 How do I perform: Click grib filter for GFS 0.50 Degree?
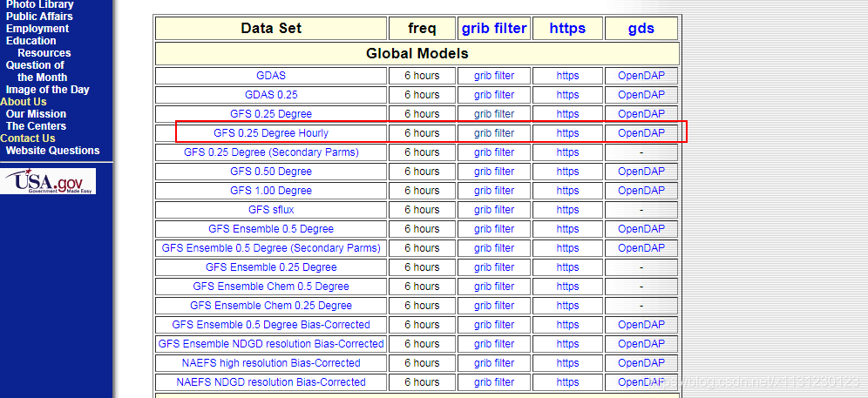pyautogui.click(x=494, y=172)
